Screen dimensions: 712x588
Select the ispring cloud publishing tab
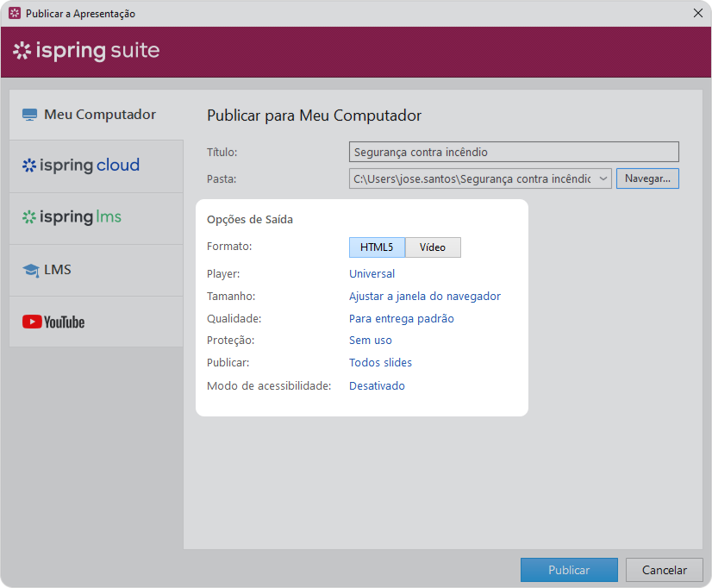(x=97, y=166)
